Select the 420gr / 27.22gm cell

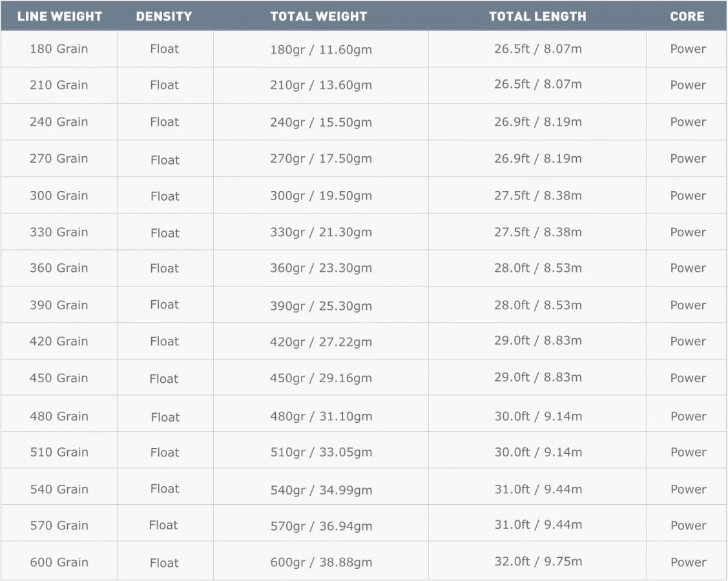click(321, 342)
